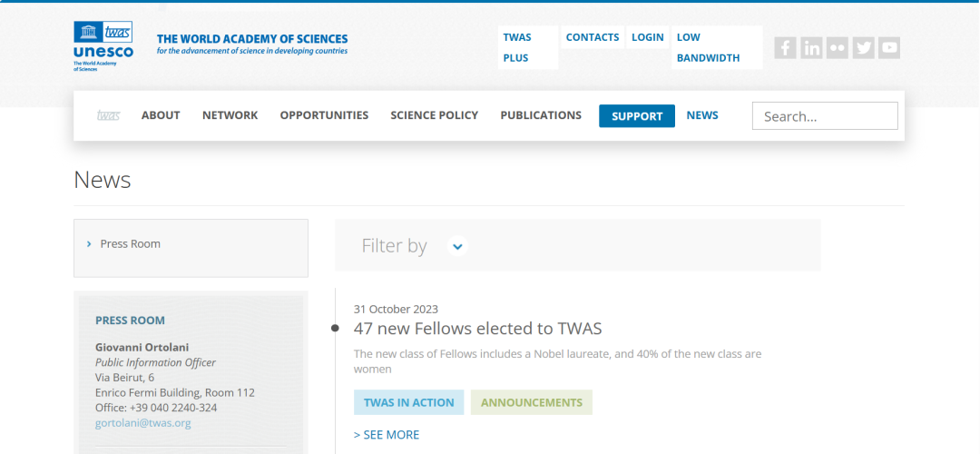
Task: Email gortolani@twas.org link
Action: point(142,423)
